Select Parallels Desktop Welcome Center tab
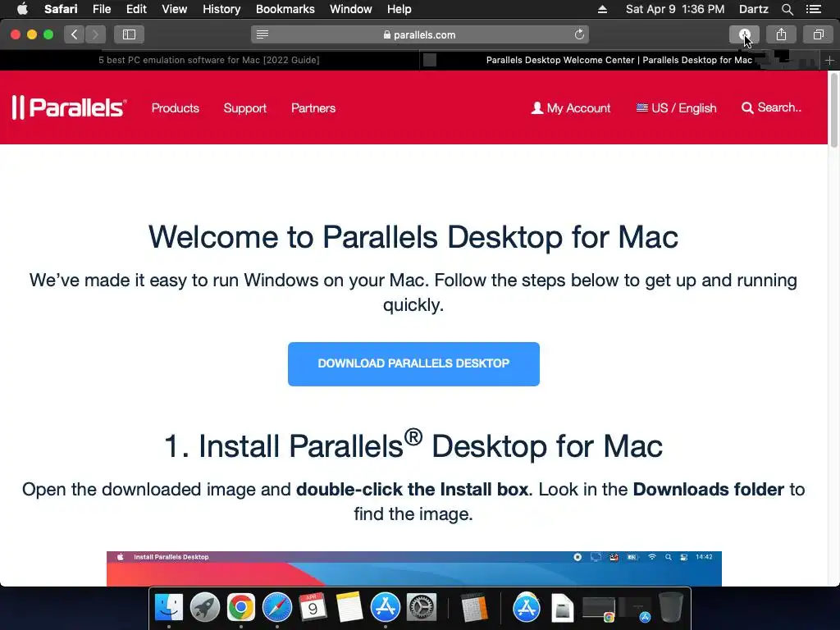The image size is (840, 630). 619,60
